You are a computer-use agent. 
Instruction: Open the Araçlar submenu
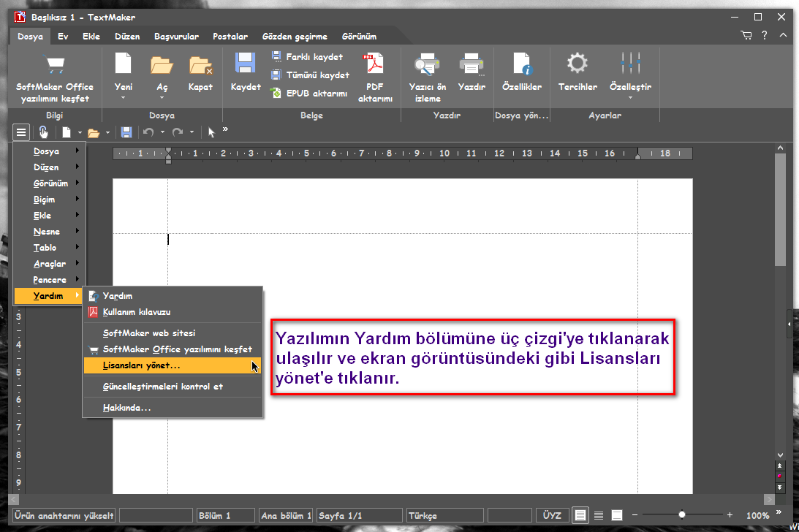coord(50,264)
